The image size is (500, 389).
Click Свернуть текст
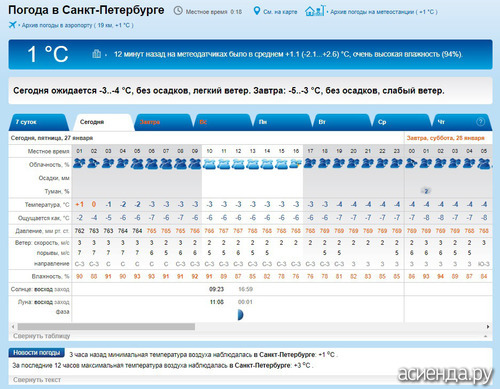point(37,380)
